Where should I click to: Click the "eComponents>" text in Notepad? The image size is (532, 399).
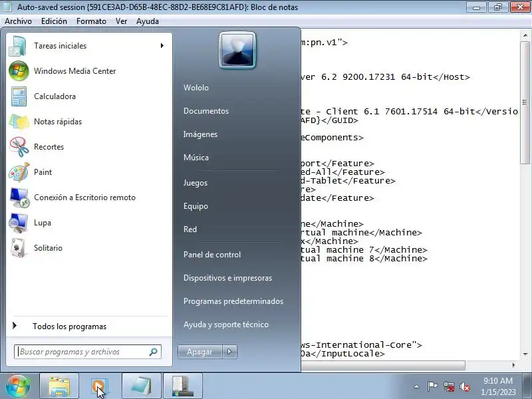click(x=332, y=138)
